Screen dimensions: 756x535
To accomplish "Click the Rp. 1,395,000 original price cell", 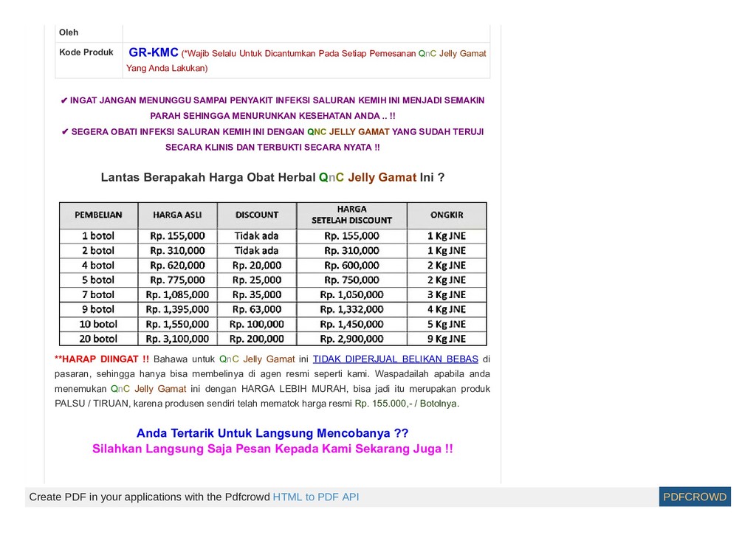I will point(177,309).
